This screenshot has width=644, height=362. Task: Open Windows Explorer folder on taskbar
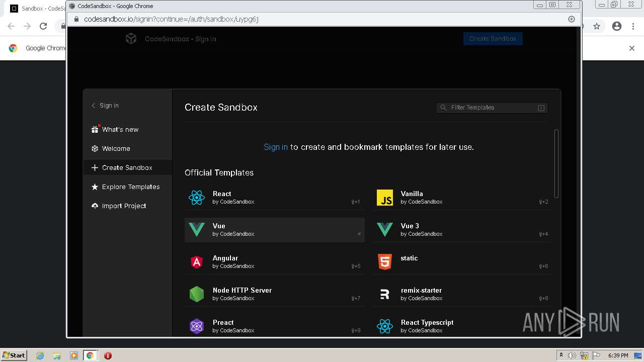pyautogui.click(x=57, y=355)
